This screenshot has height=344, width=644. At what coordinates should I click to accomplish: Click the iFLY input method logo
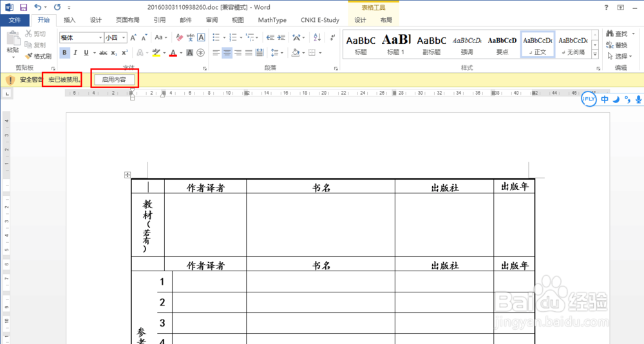[589, 99]
